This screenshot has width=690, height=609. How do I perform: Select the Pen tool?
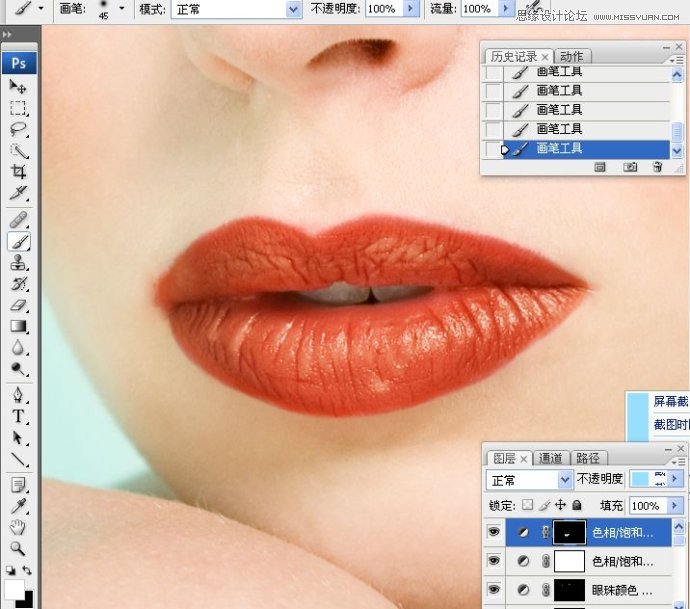point(18,395)
